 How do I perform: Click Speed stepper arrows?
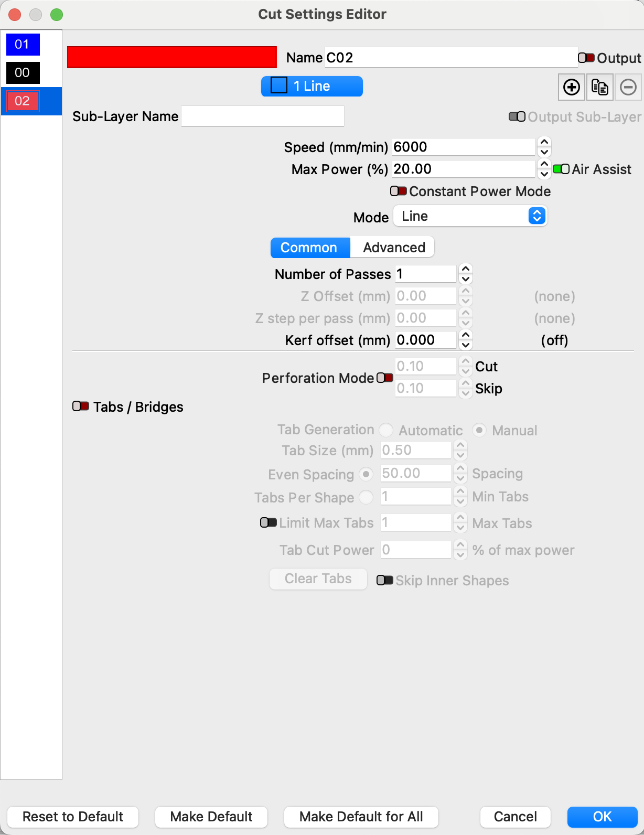pyautogui.click(x=544, y=147)
